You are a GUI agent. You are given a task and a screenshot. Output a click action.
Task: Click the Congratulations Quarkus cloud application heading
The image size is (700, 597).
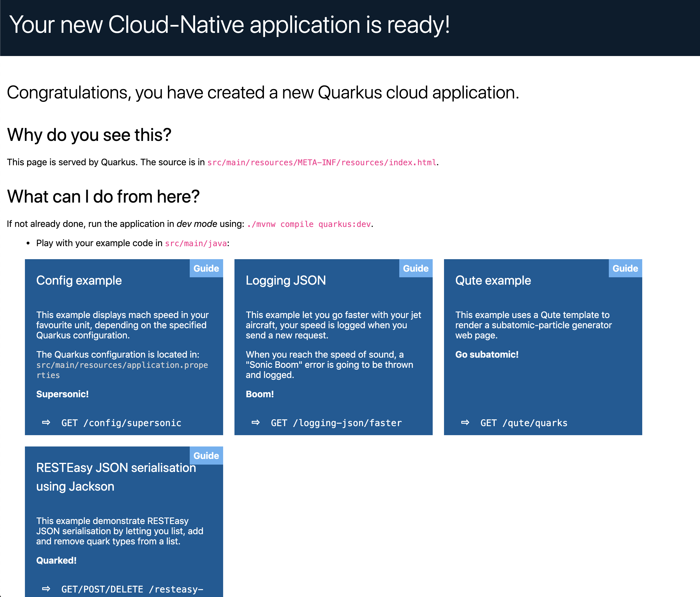click(x=263, y=93)
